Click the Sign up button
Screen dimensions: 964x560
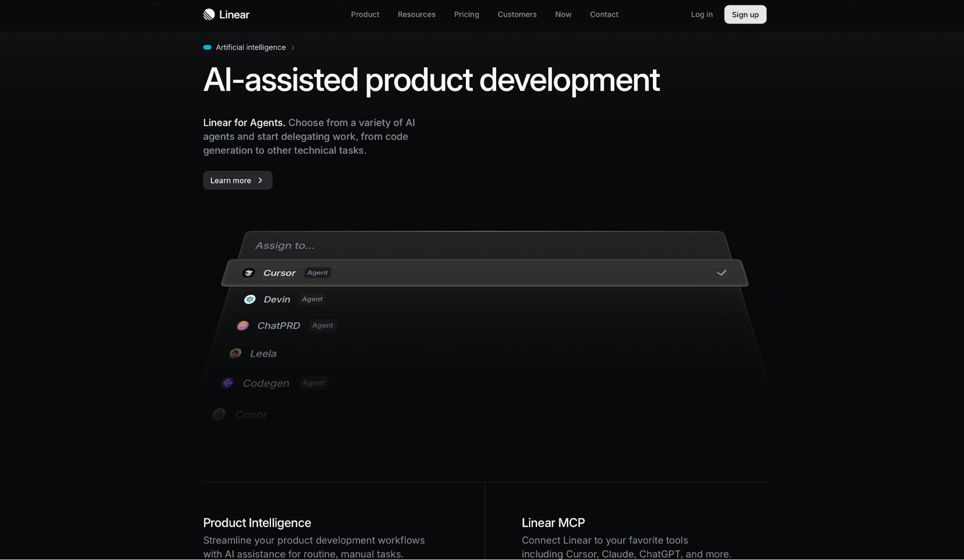[x=745, y=14]
